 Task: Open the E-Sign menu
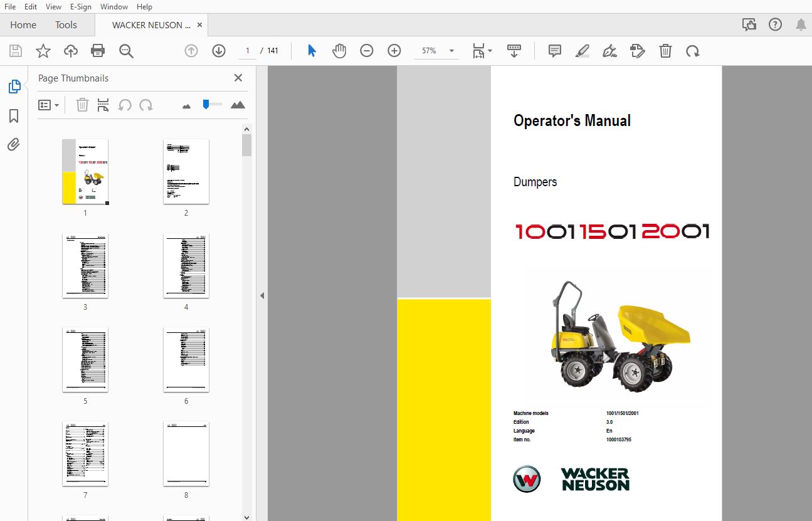click(80, 6)
